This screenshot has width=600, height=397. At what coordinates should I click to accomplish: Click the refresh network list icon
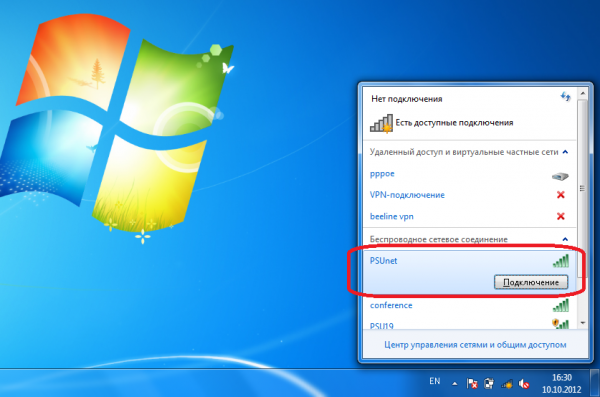click(x=565, y=96)
